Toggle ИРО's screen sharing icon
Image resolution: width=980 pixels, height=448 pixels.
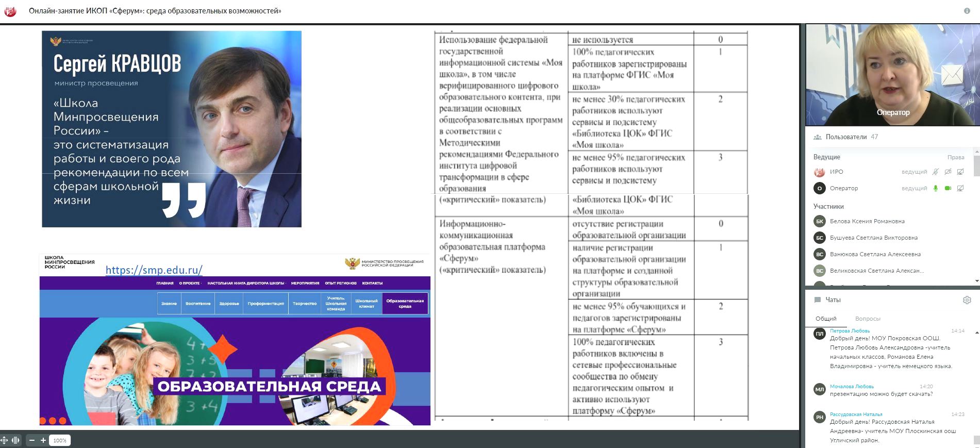click(x=960, y=172)
